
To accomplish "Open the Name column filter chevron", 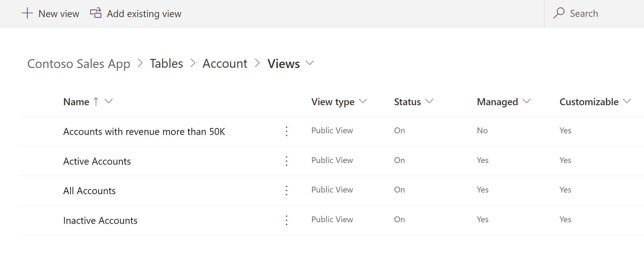I will [109, 101].
